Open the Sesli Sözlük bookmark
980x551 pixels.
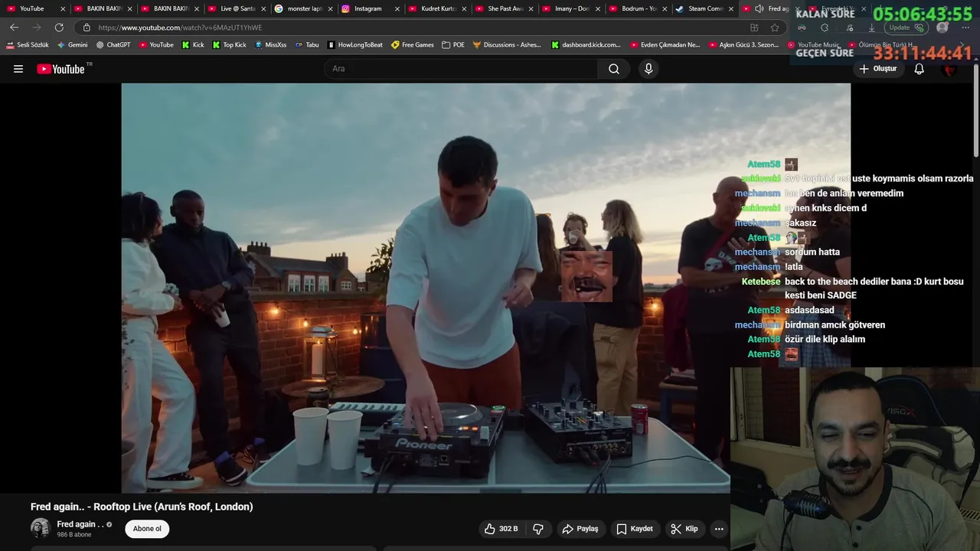[x=28, y=45]
